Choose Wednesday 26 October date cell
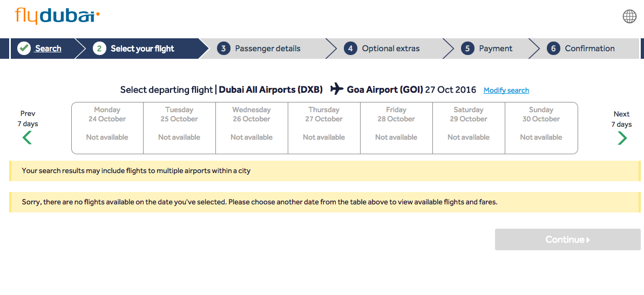The image size is (644, 295). (x=252, y=128)
